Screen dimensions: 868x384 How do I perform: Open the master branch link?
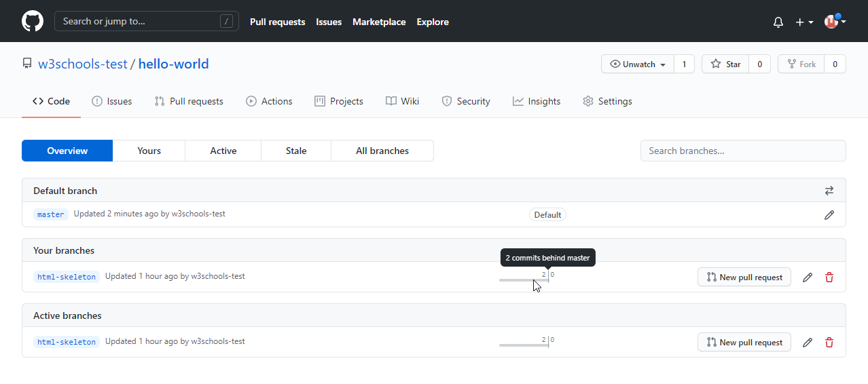click(x=51, y=214)
